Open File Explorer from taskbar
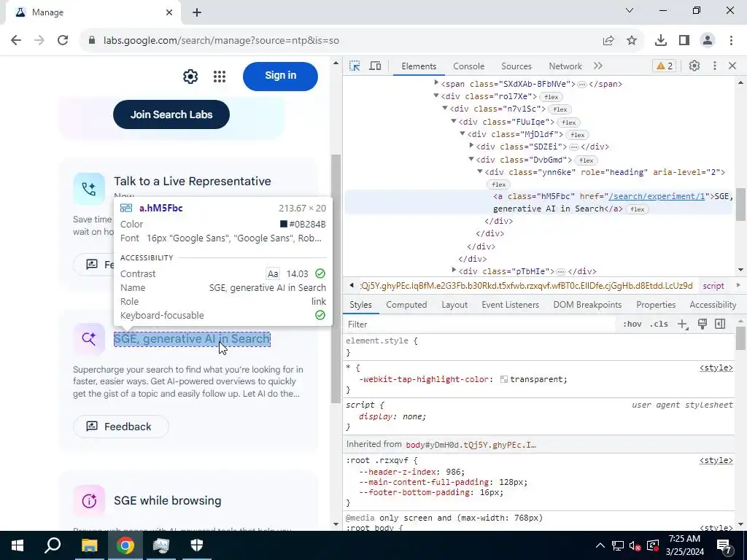 [x=89, y=545]
